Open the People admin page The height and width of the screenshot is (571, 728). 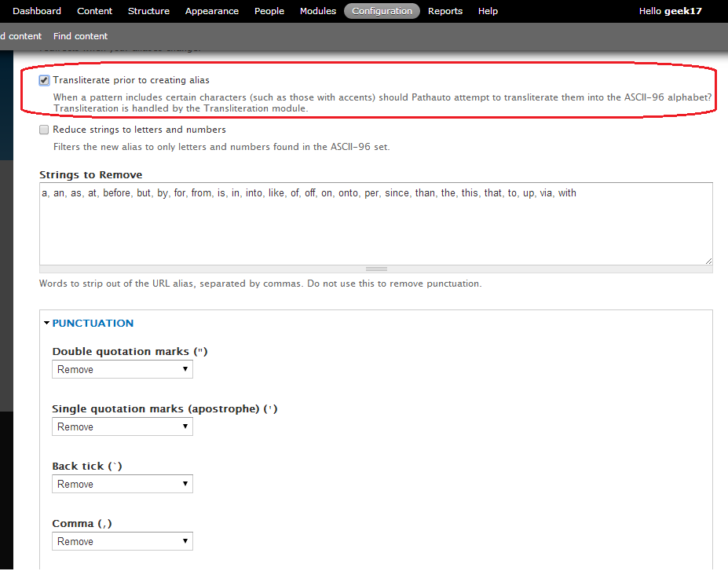point(269,11)
